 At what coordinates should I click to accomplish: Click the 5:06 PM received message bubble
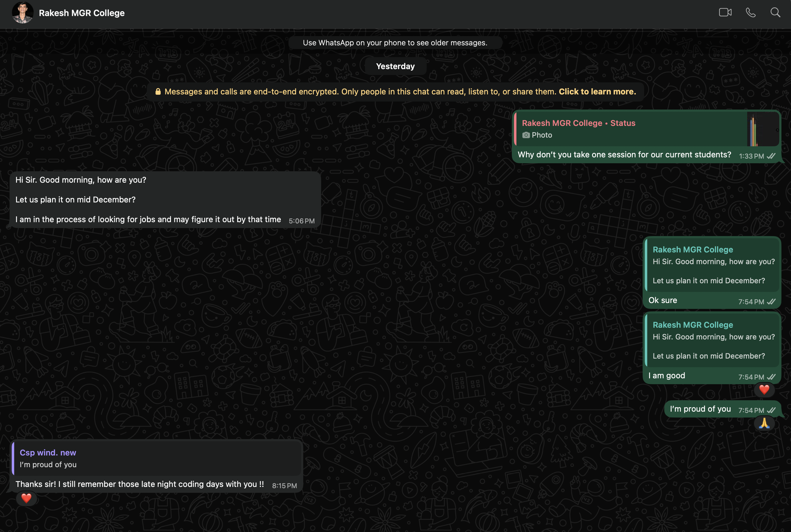(x=165, y=199)
